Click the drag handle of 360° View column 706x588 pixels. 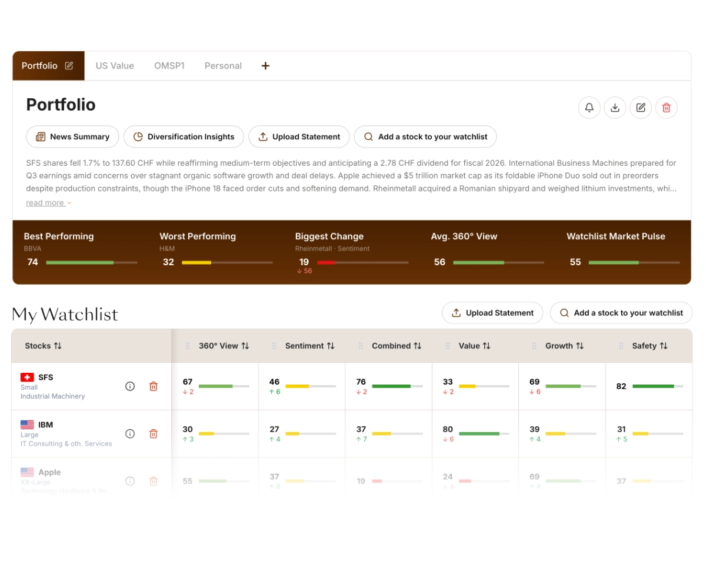188,346
